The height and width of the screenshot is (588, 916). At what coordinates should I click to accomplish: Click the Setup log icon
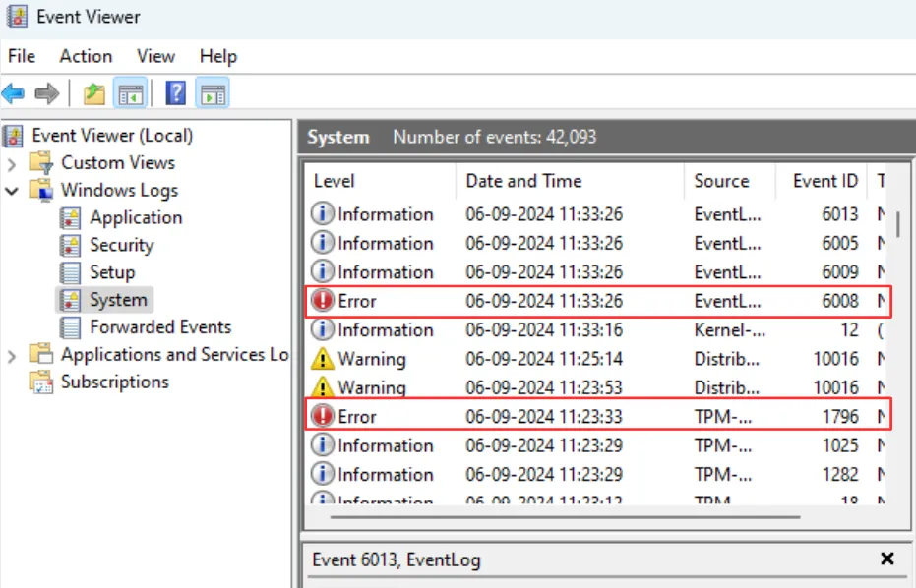[70, 272]
